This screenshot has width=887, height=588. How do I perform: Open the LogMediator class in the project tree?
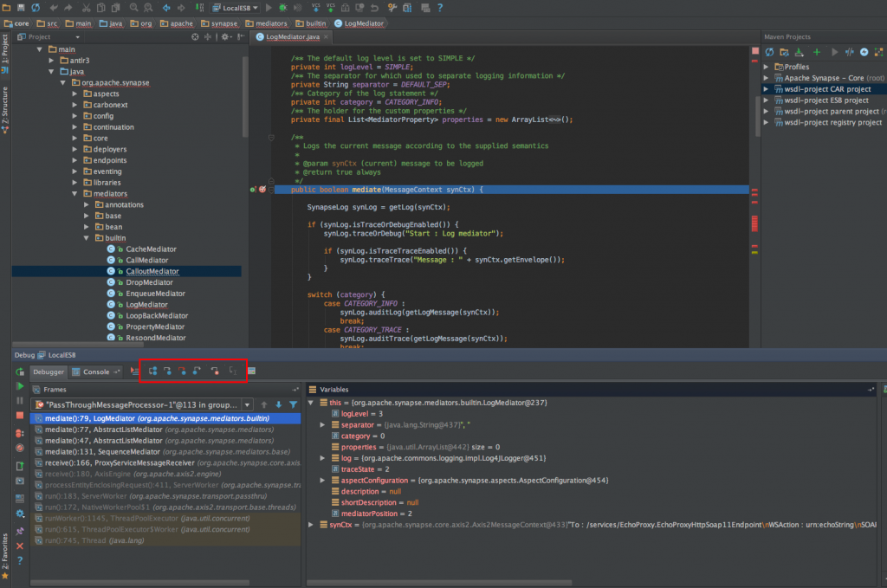click(146, 305)
